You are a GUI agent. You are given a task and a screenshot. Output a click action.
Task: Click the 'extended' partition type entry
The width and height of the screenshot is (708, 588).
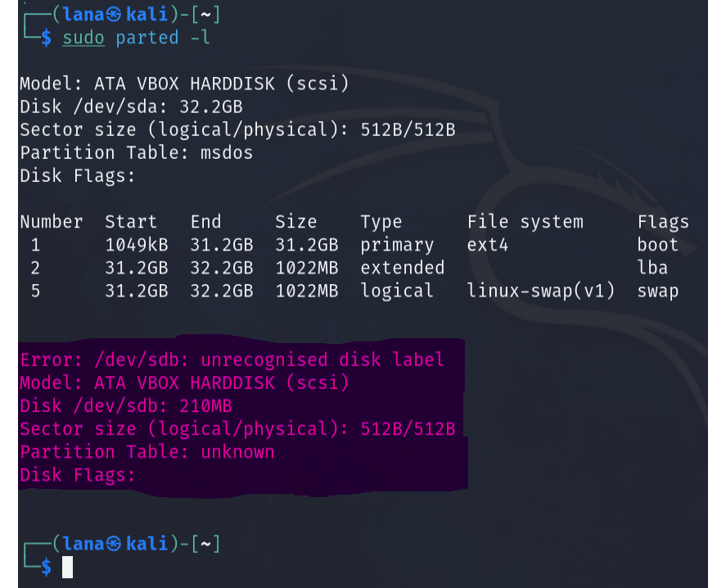pyautogui.click(x=403, y=268)
